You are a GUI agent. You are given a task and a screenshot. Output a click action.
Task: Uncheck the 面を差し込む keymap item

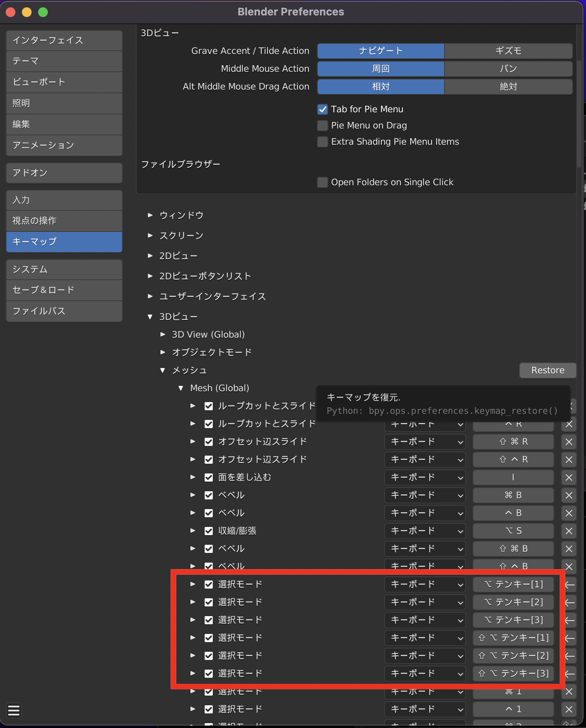click(209, 477)
